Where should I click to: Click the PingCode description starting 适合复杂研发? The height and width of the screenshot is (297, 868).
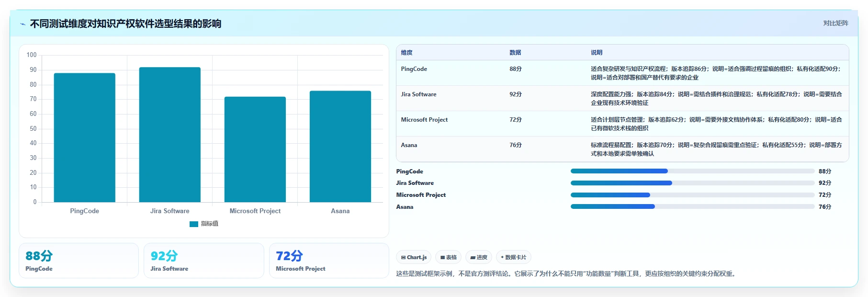click(716, 73)
